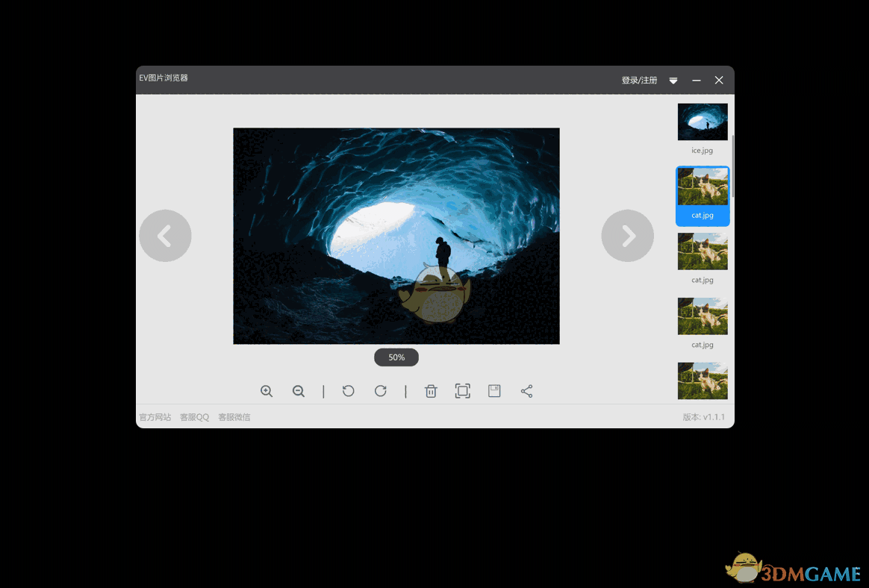Delete image with trash icon
This screenshot has height=588, width=869.
(x=431, y=391)
